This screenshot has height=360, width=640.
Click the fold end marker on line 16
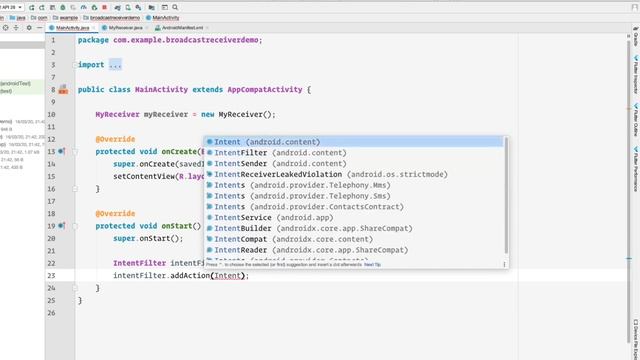tap(75, 189)
